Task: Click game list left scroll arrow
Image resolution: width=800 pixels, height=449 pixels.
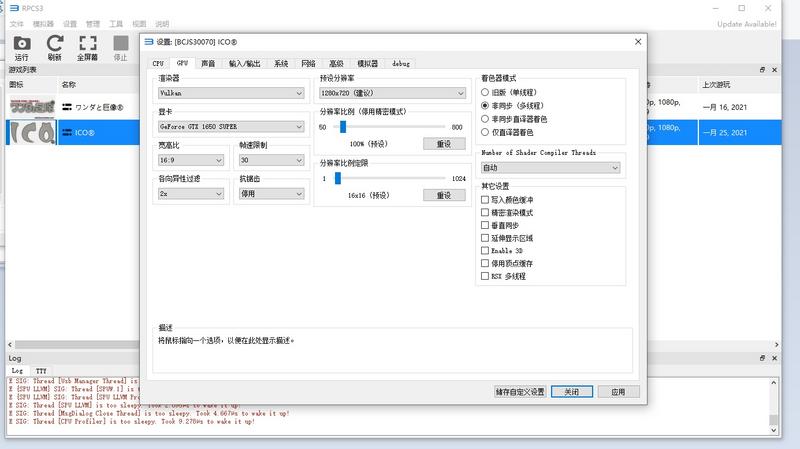Action: click(10, 345)
